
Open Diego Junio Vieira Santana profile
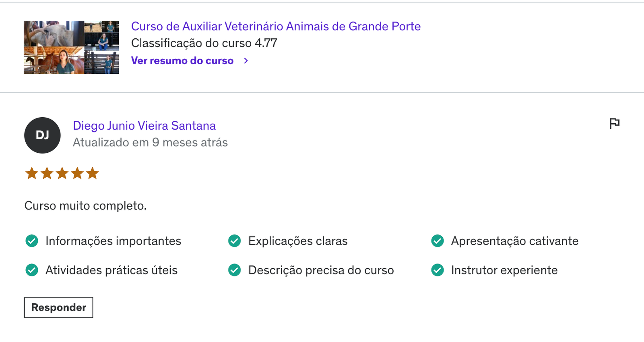click(144, 126)
